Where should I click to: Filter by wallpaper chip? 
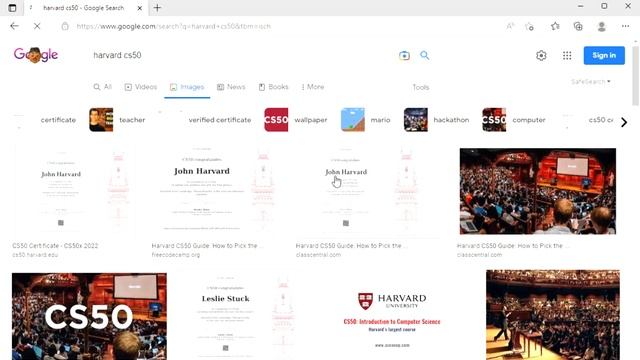[296, 120]
